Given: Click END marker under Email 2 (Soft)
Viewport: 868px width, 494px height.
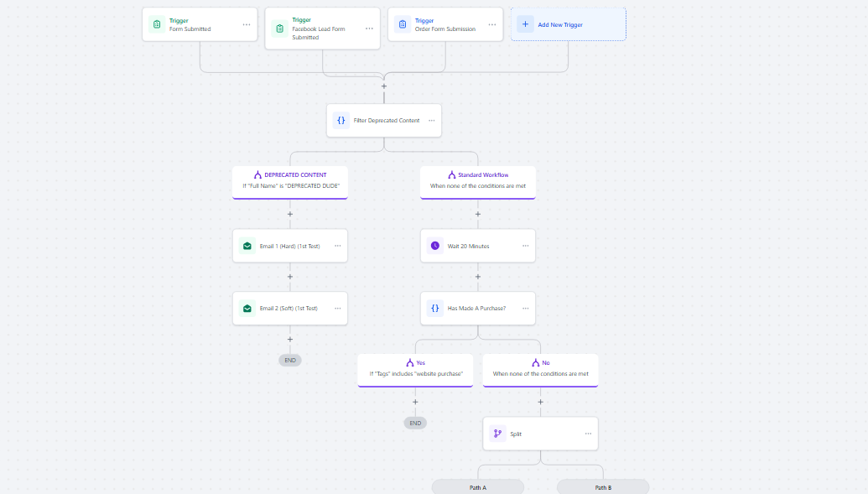Looking at the screenshot, I should click(290, 360).
